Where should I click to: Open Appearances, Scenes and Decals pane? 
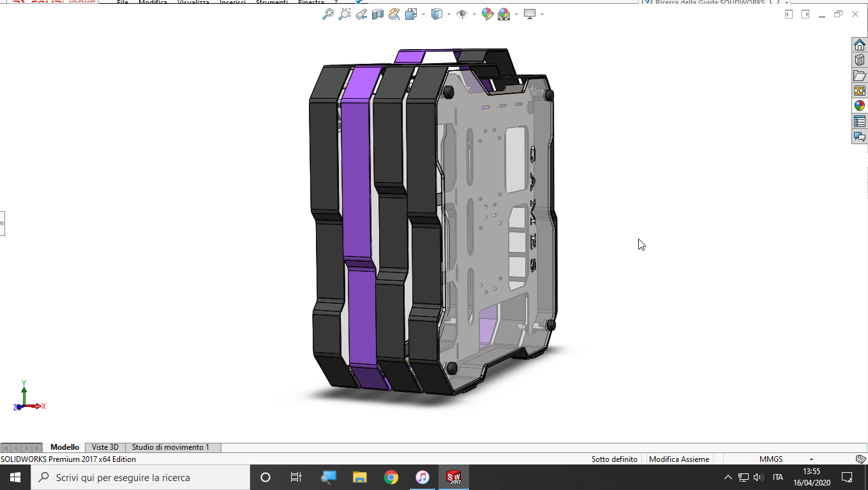click(860, 106)
